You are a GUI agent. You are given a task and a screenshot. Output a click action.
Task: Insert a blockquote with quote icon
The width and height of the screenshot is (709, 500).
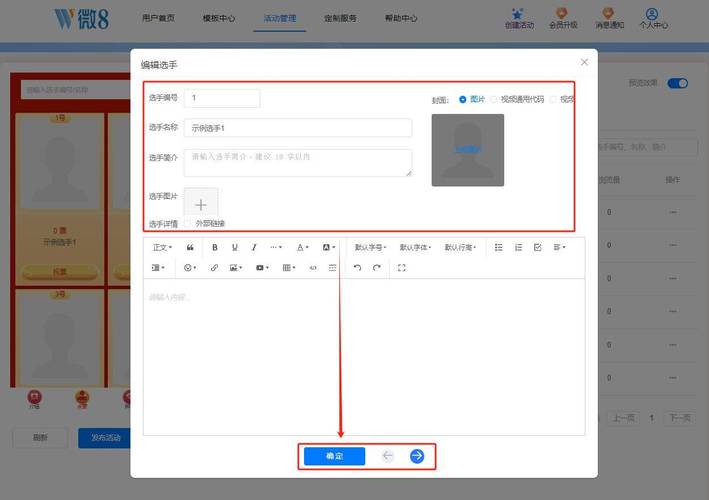[x=190, y=247]
